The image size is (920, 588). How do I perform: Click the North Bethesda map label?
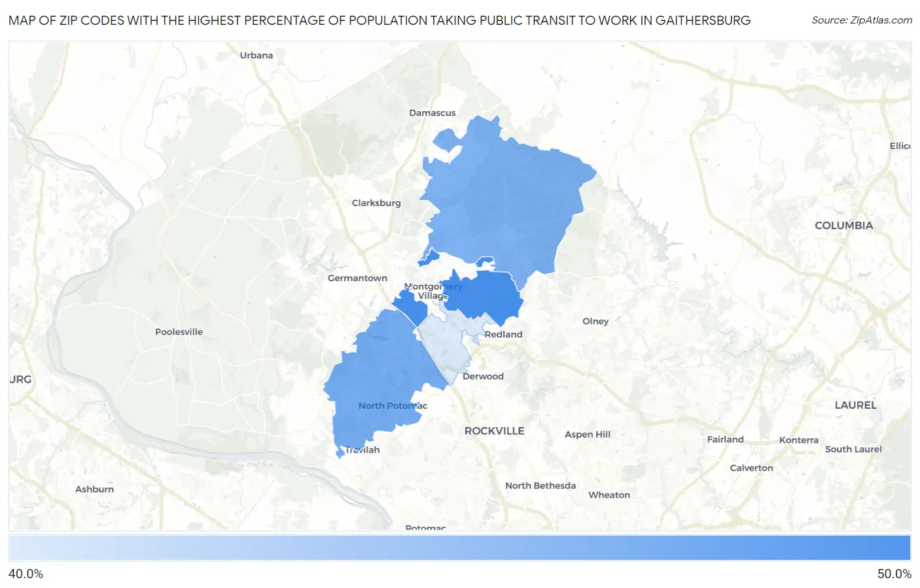[540, 485]
